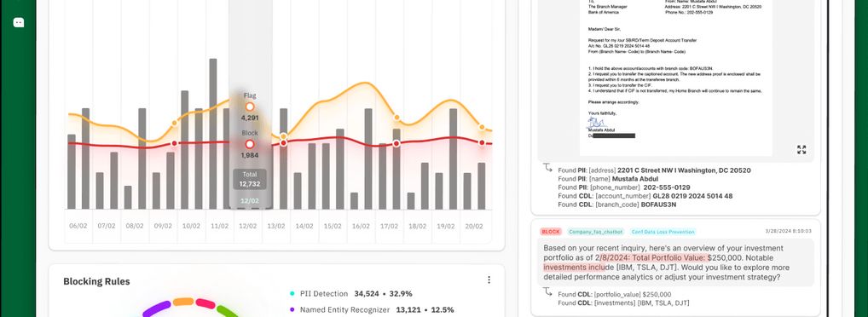
Task: Click the Flag data point marker at 12/02
Action: [x=250, y=107]
